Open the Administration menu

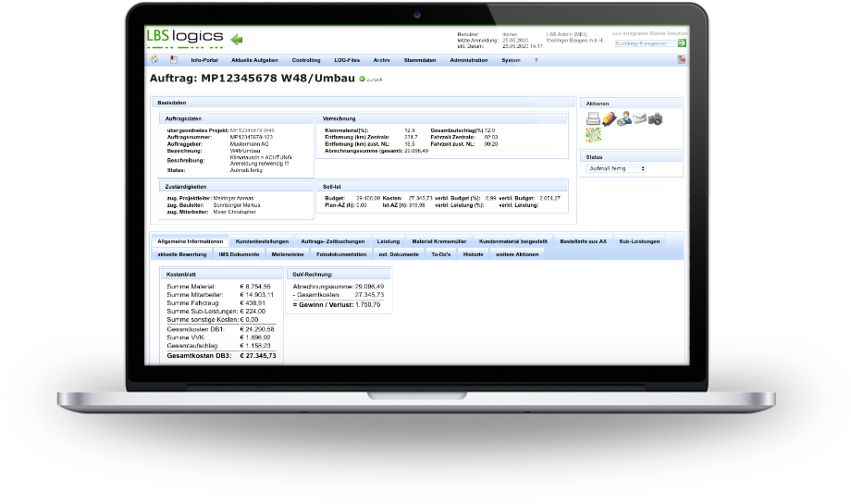point(468,59)
